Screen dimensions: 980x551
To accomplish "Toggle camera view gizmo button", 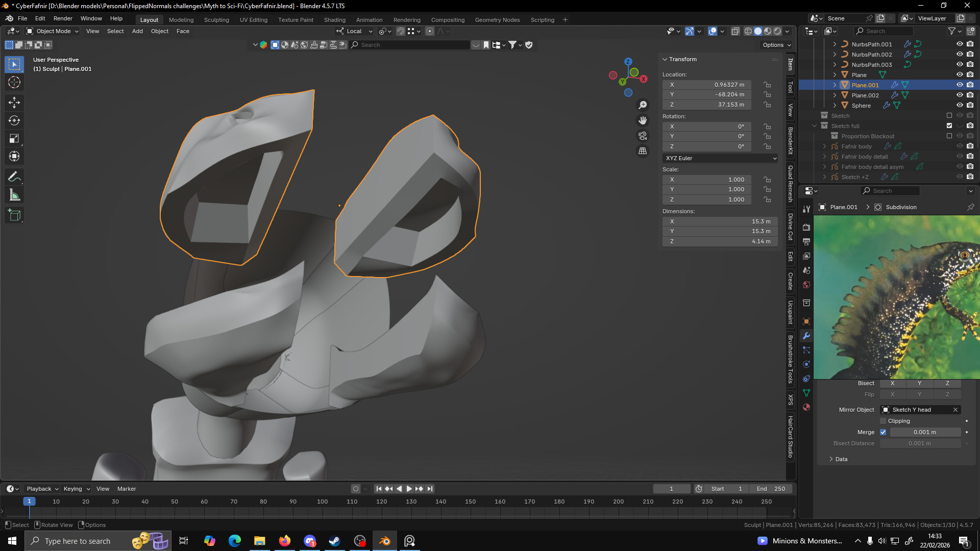I will coord(643,136).
